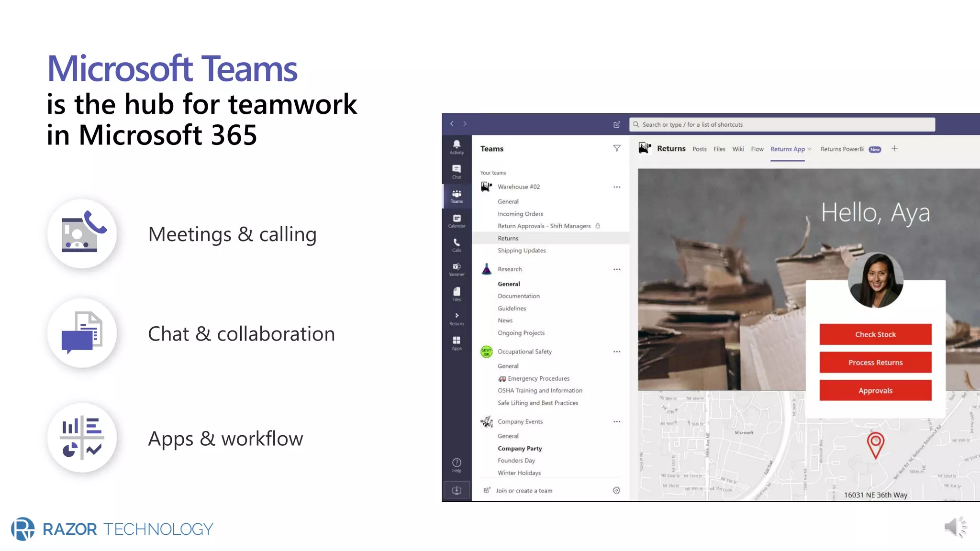Click the Occupational Safety team avatar
This screenshot has height=551, width=980.
486,352
